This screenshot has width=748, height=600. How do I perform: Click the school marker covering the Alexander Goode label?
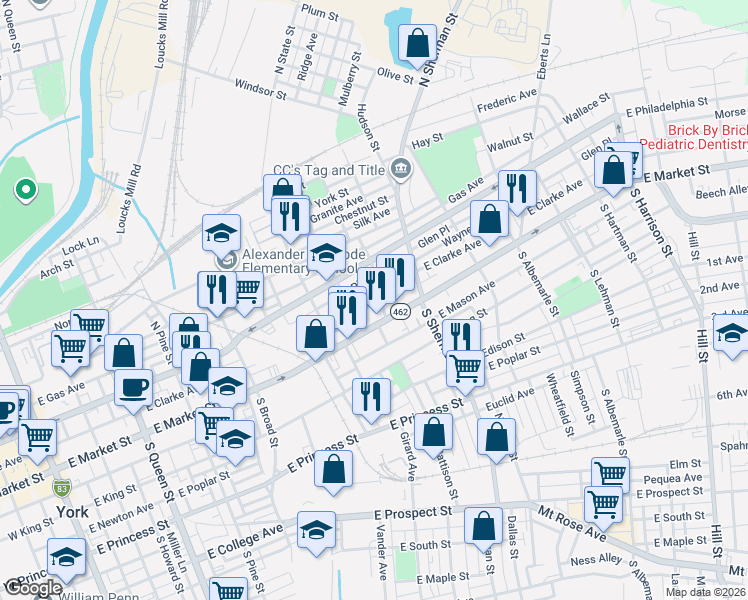(326, 254)
